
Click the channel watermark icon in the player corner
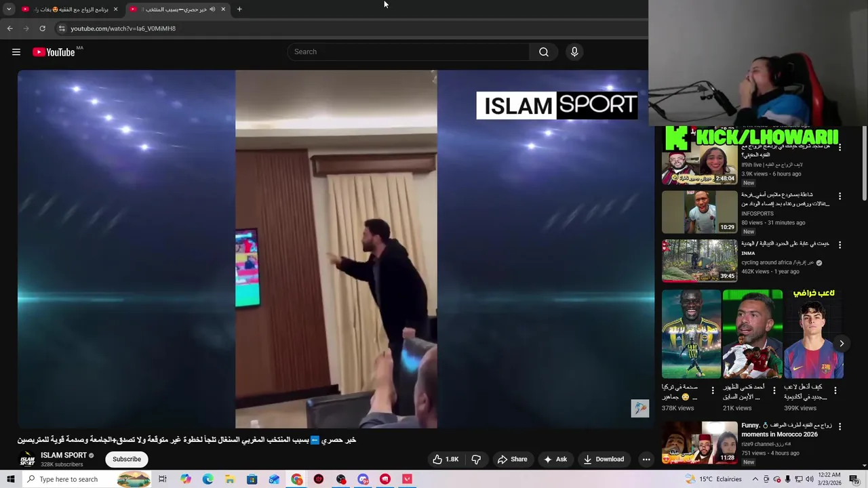point(639,408)
